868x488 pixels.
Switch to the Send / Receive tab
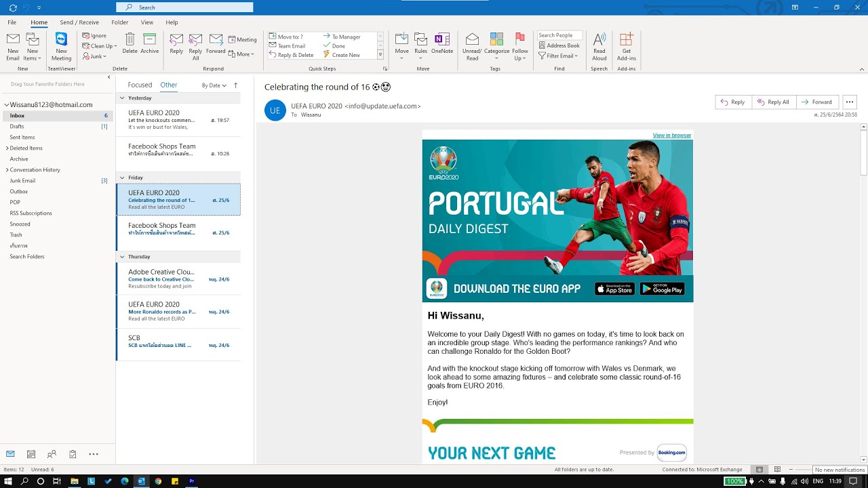click(x=79, y=22)
